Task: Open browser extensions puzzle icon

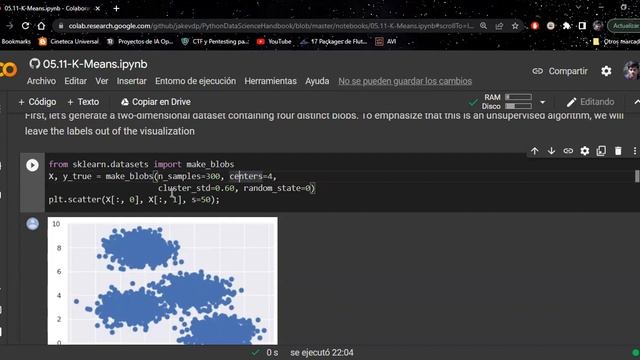Action: [x=567, y=26]
